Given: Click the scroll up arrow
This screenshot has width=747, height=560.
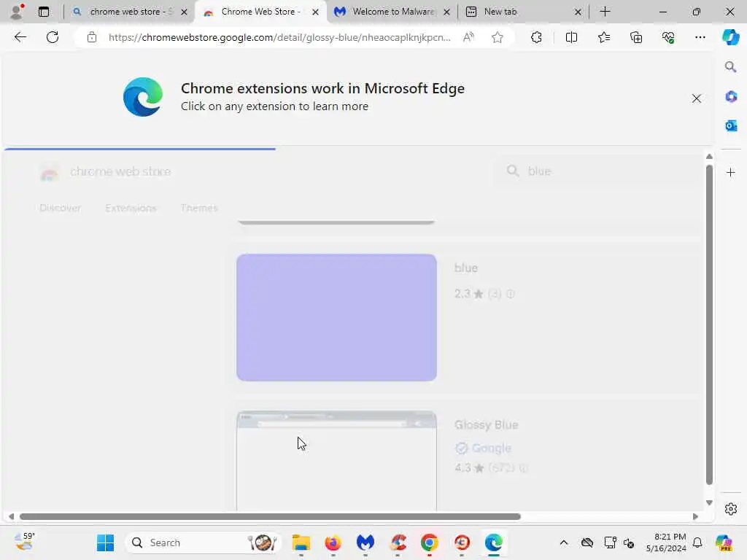Looking at the screenshot, I should point(709,156).
